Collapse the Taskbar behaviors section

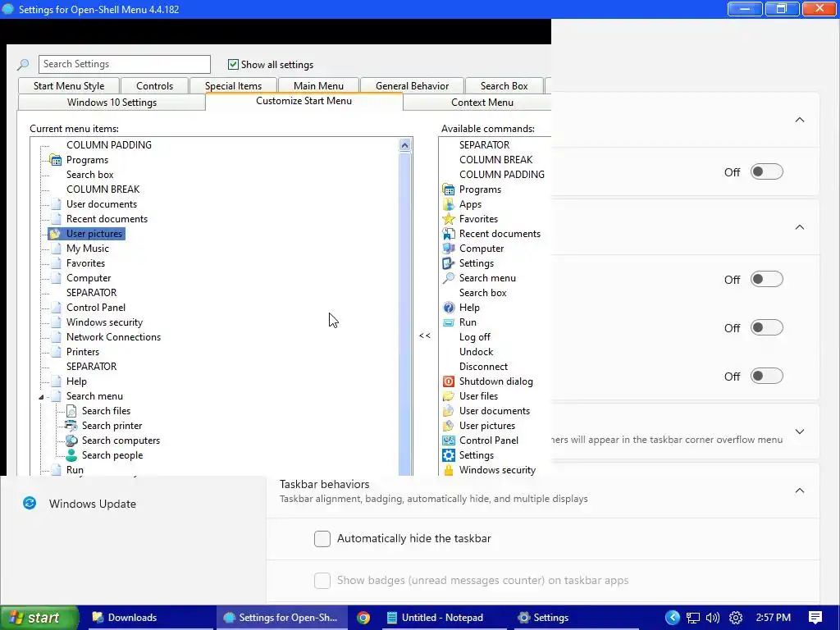point(799,491)
